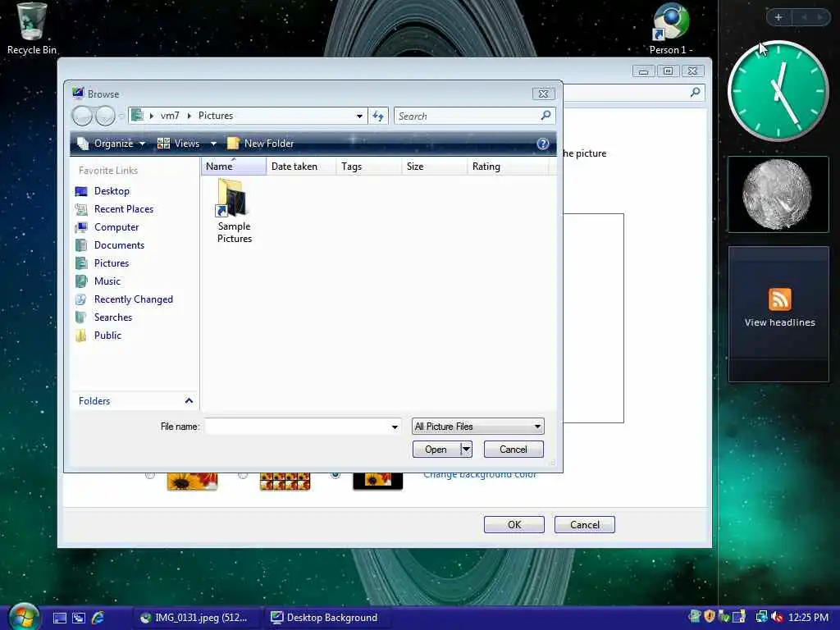
Task: Expand the address bar path dropdown
Action: 359,116
